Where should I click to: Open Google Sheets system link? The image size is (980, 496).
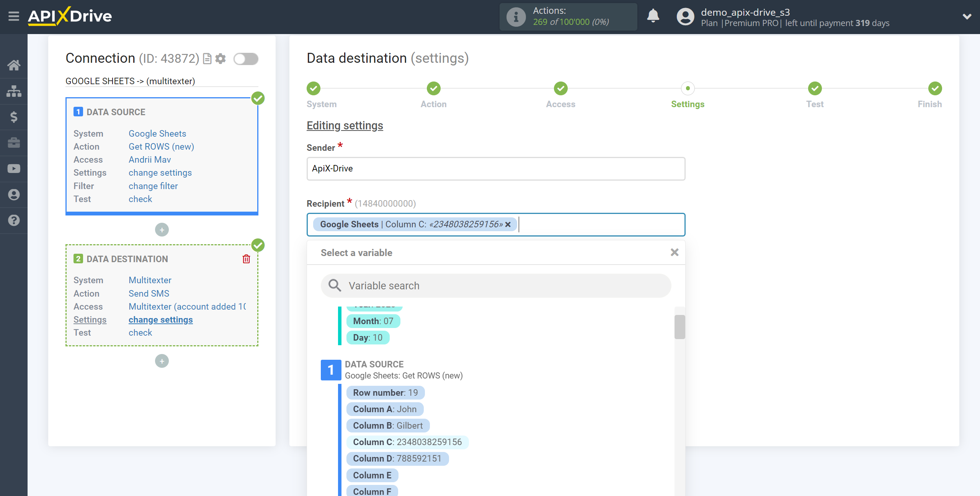pos(157,134)
